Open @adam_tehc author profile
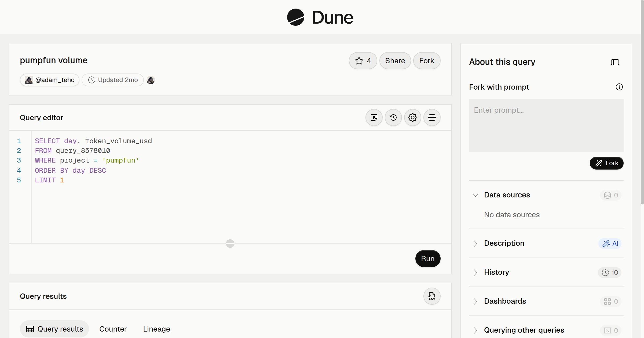The image size is (644, 338). coord(50,80)
